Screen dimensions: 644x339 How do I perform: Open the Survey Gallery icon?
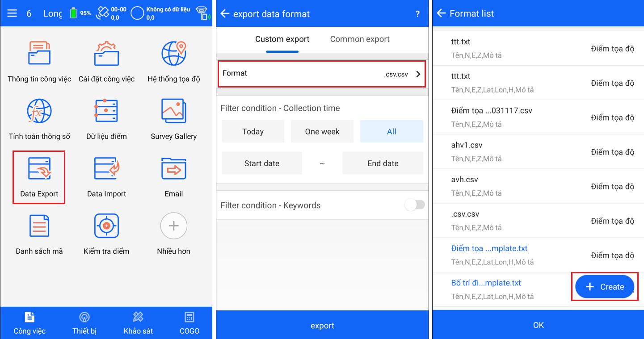click(173, 111)
